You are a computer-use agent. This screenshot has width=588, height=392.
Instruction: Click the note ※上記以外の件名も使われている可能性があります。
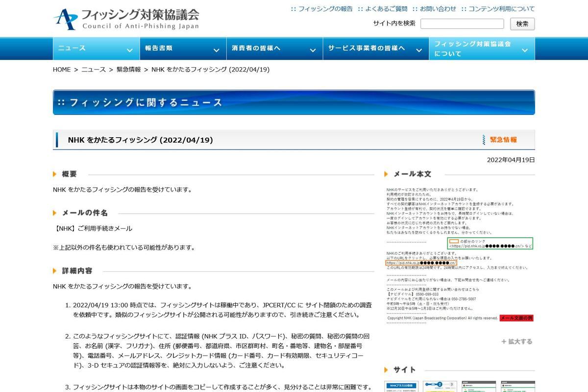point(124,247)
